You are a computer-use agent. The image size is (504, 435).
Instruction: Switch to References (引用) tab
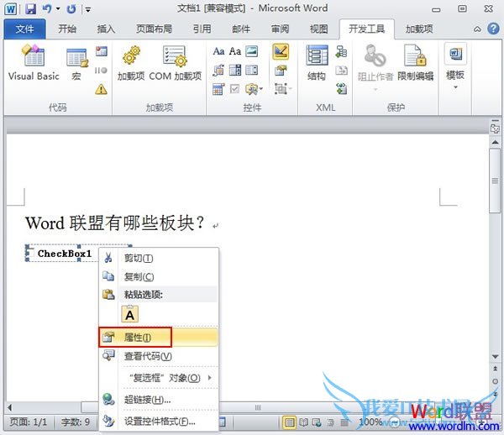202,29
